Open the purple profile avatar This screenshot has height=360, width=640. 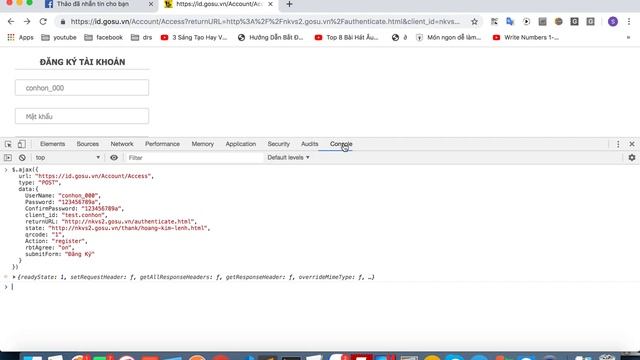coord(613,22)
